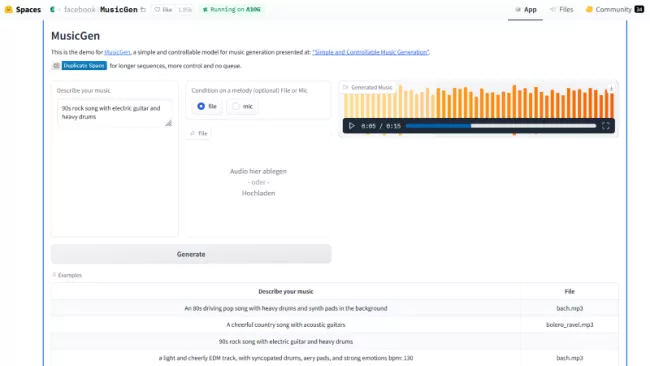Click the 0:05 / 0:15 time display
This screenshot has height=366, width=650.
click(381, 126)
